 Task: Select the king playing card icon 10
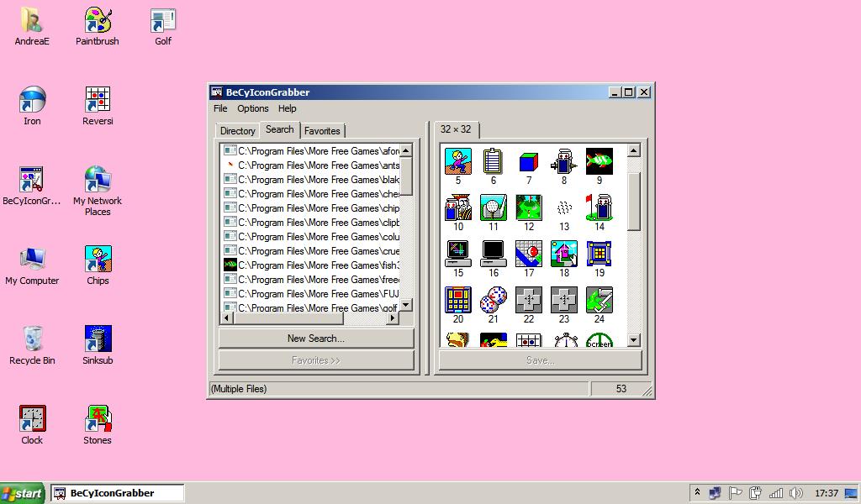point(457,207)
